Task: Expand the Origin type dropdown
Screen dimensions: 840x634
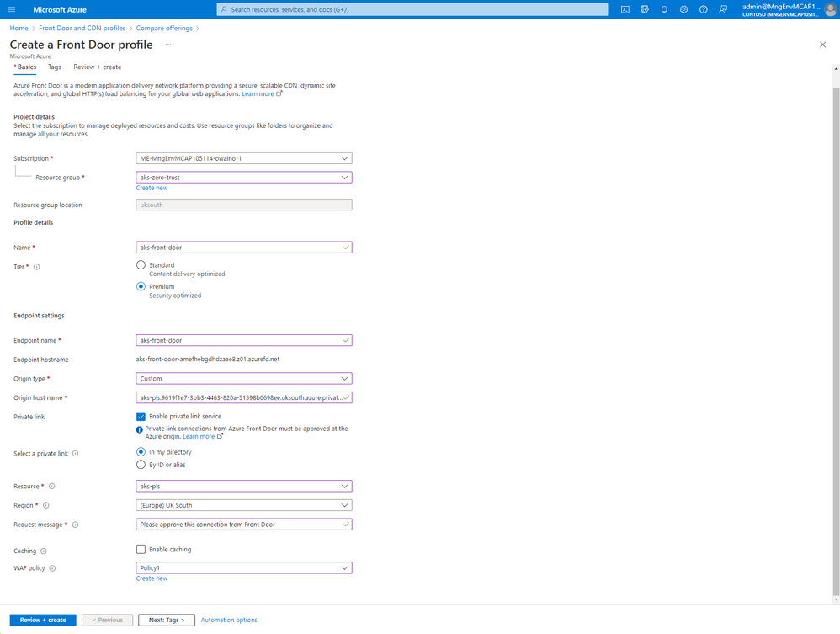Action: click(x=244, y=379)
